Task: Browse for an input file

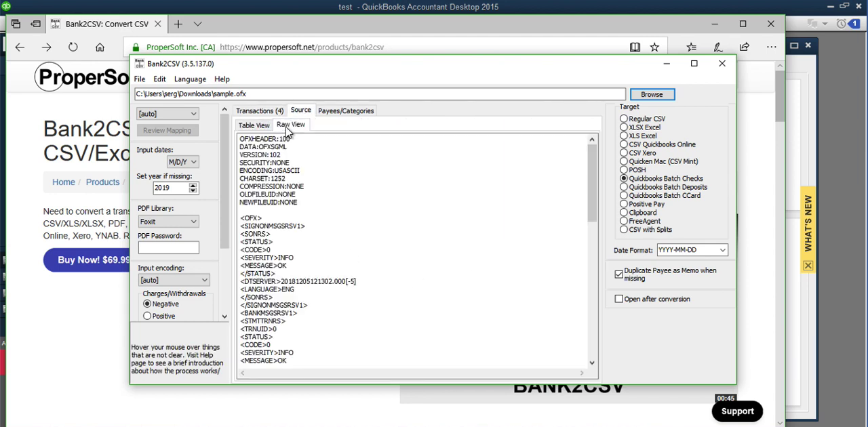Action: tap(652, 94)
